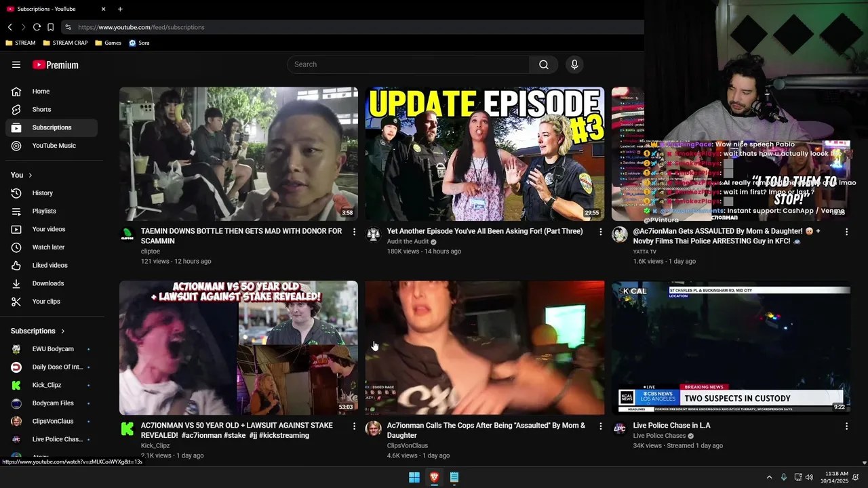The width and height of the screenshot is (868, 488).
Task: Open the Windows Start menu
Action: coord(414,477)
